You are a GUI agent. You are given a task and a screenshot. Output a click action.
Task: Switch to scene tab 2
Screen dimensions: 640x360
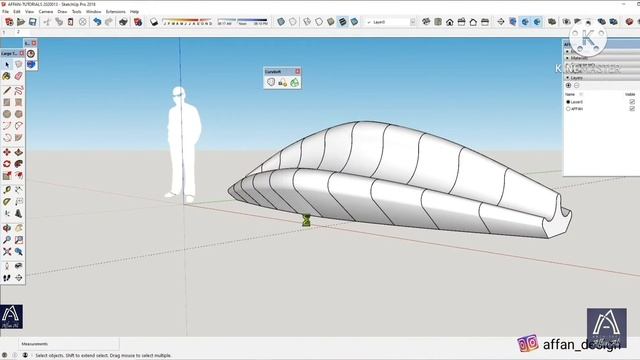tap(18, 32)
